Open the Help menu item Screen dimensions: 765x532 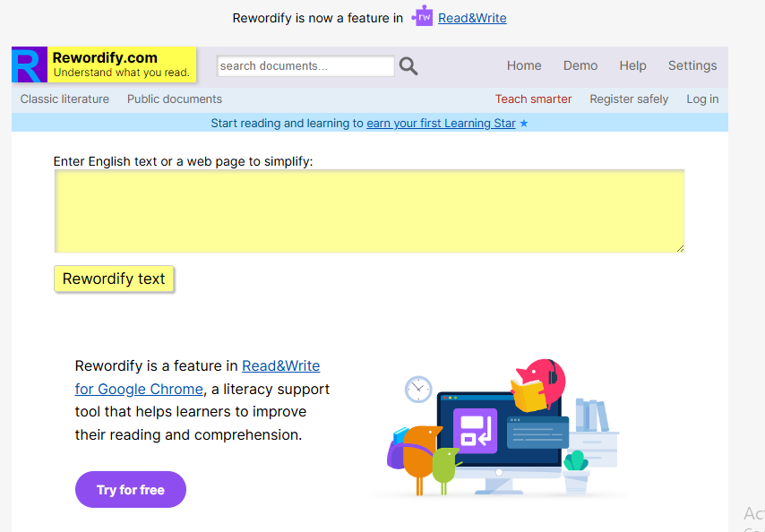(x=632, y=65)
